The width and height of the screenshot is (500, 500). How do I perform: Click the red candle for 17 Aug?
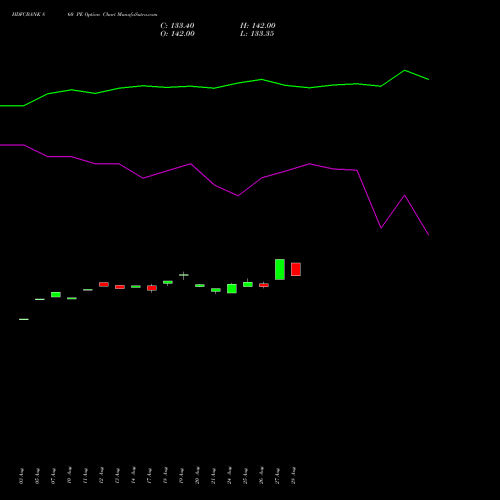[152, 288]
